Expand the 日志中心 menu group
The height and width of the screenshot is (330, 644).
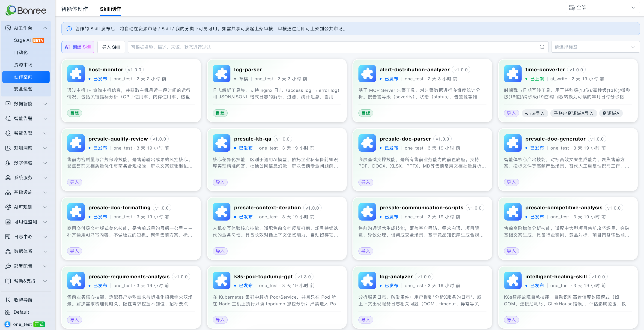pyautogui.click(x=45, y=237)
